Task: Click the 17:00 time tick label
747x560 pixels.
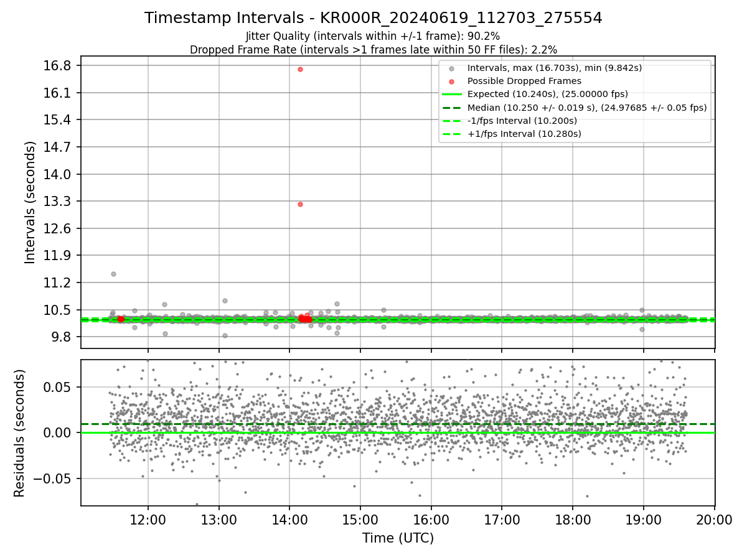Action: point(502,520)
